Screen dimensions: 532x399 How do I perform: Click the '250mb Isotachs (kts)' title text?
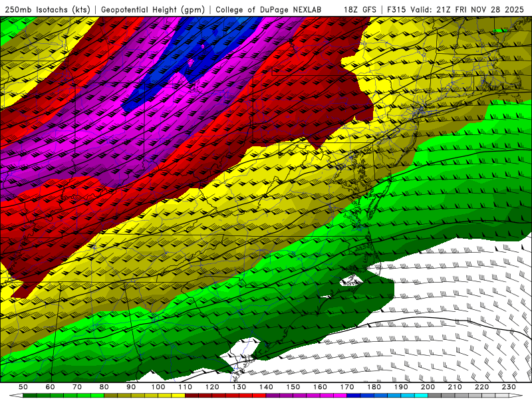[x=47, y=9]
